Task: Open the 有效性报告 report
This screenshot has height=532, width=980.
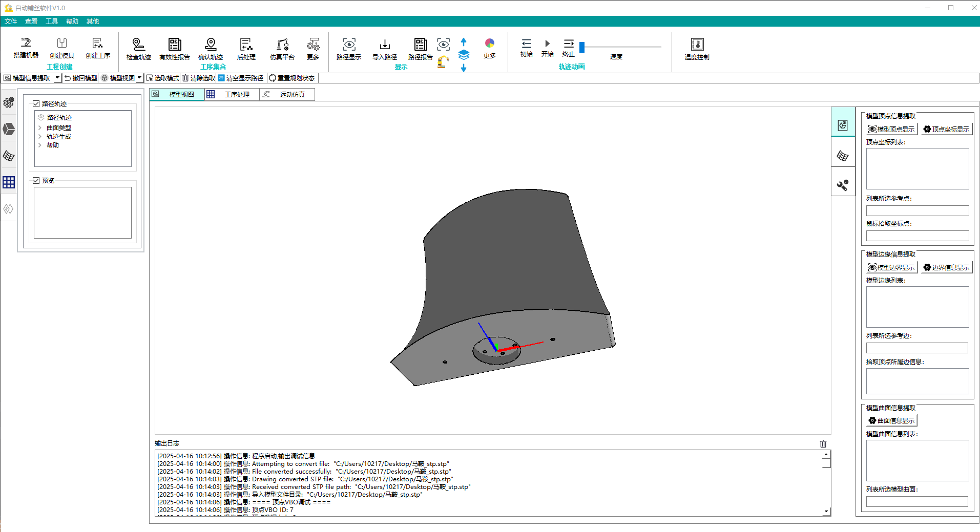Action: pyautogui.click(x=174, y=49)
